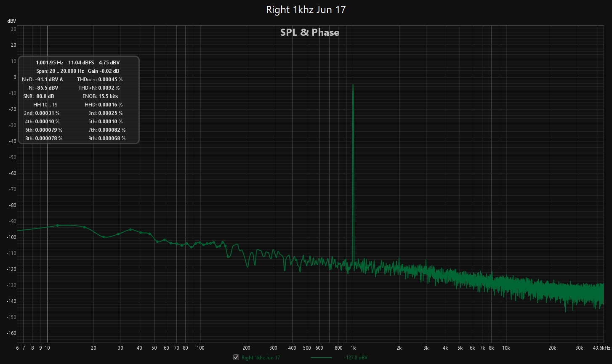612x364 pixels.
Task: Click the dBV axis unit label
Action: point(12,20)
